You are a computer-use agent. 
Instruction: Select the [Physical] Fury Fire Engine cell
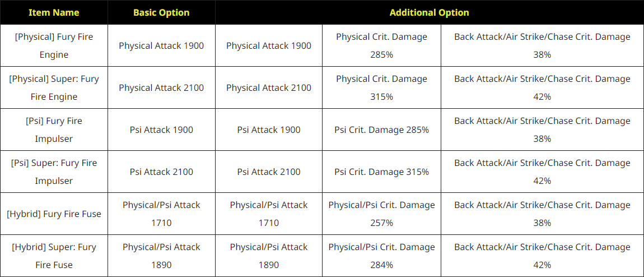(54, 45)
